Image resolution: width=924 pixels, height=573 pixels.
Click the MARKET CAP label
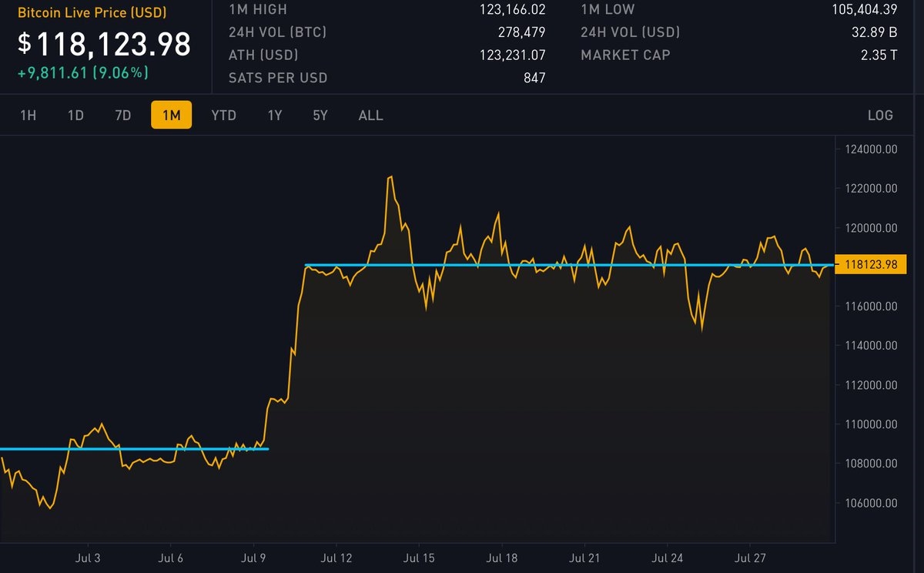tap(625, 55)
